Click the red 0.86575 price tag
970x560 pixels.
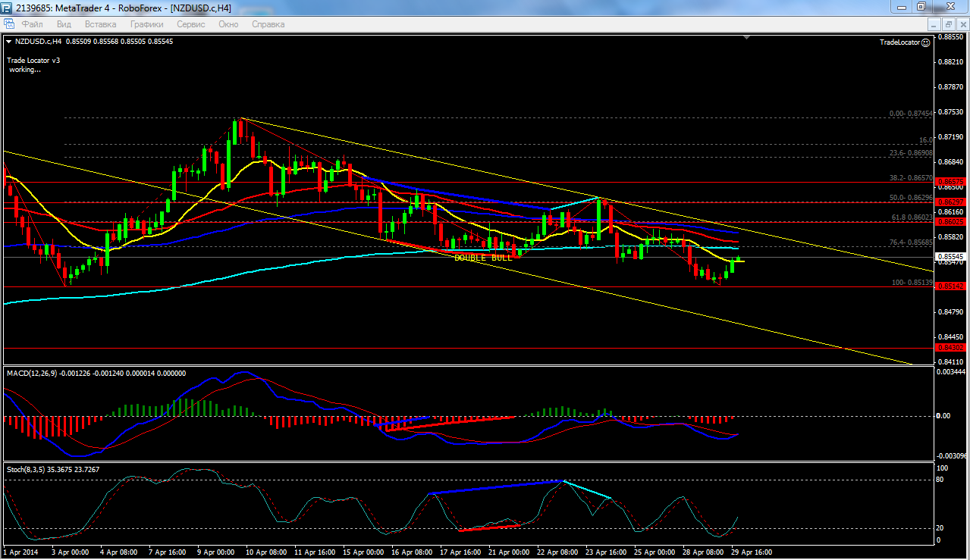tap(949, 182)
